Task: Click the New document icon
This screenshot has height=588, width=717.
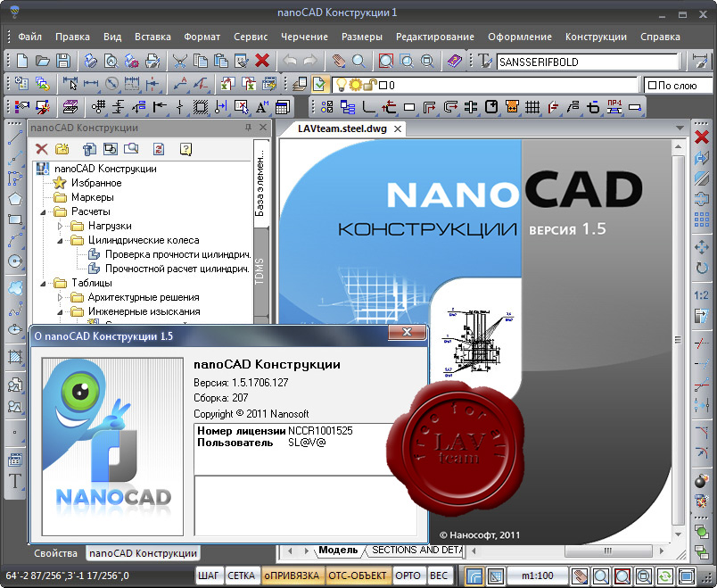Action: pos(22,61)
